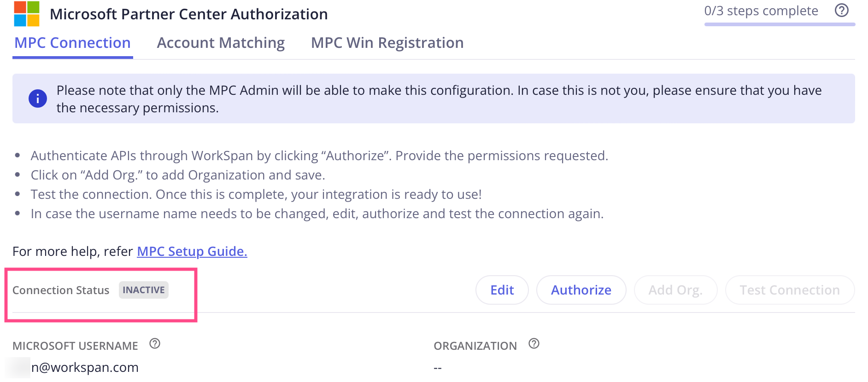This screenshot has height=382, width=868.
Task: Click the Authorize button
Action: pyautogui.click(x=581, y=290)
